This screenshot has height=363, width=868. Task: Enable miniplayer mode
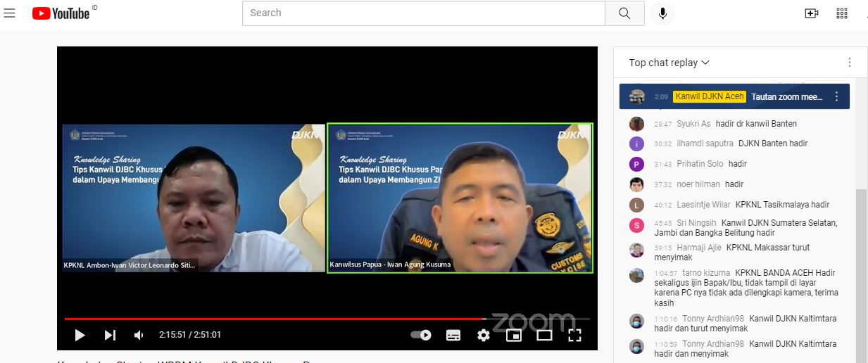point(514,336)
